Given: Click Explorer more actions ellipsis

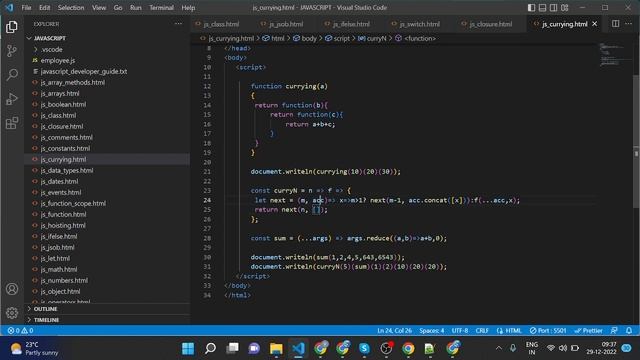Looking at the screenshot, I should (x=178, y=24).
